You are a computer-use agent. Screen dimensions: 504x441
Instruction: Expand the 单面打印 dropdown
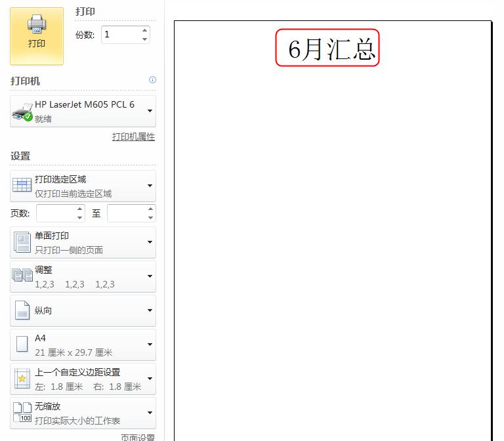[83, 242]
